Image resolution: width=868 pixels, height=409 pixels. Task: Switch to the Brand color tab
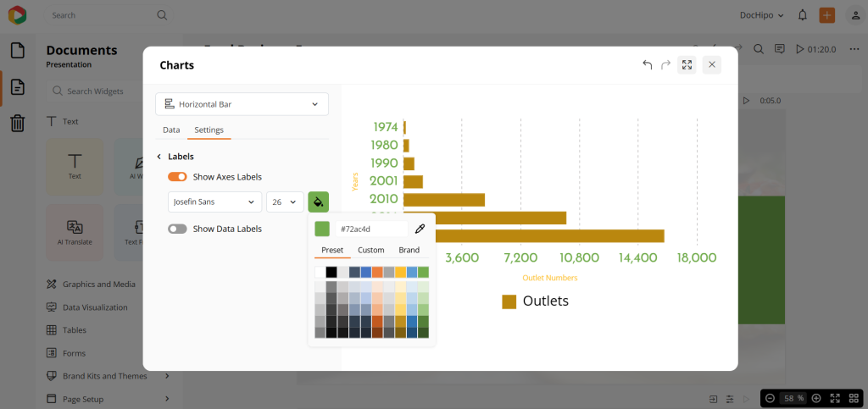pos(409,250)
